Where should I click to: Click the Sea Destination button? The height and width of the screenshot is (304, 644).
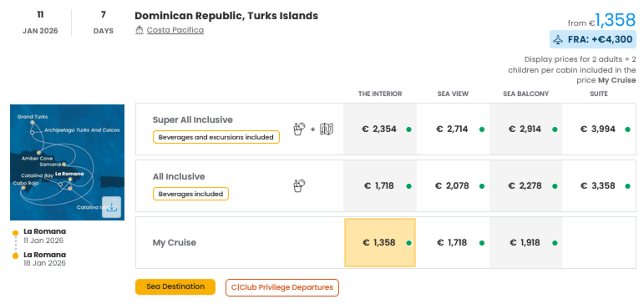(x=175, y=287)
